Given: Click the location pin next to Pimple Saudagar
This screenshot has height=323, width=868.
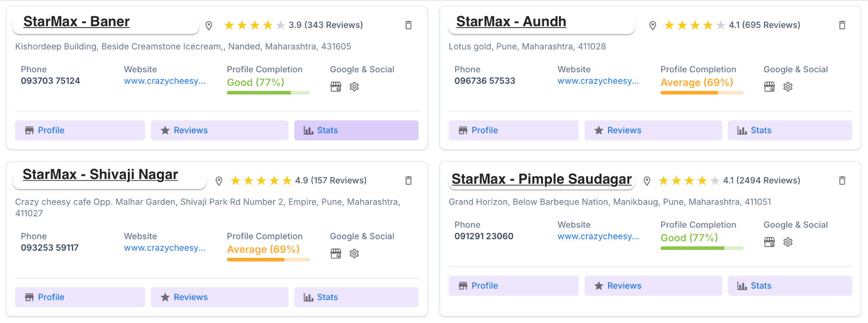Looking at the screenshot, I should (x=646, y=180).
